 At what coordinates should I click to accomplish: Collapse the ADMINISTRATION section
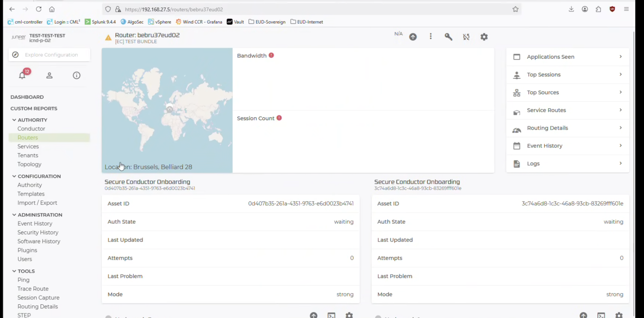click(14, 215)
